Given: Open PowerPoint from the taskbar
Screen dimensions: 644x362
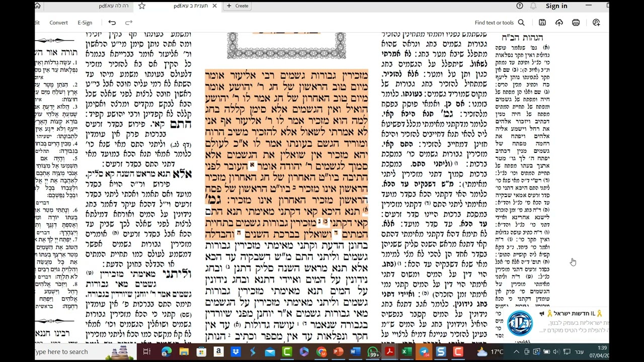Looking at the screenshot, I should 338,352.
